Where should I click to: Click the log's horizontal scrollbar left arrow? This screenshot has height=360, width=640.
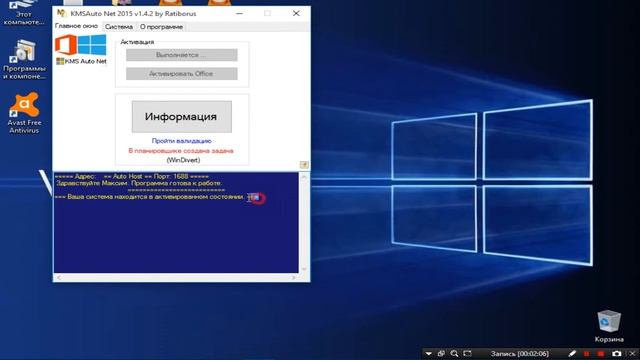58,278
